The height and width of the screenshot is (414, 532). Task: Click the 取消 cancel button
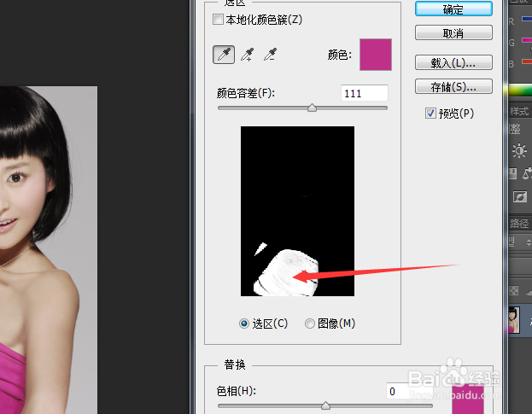click(453, 33)
